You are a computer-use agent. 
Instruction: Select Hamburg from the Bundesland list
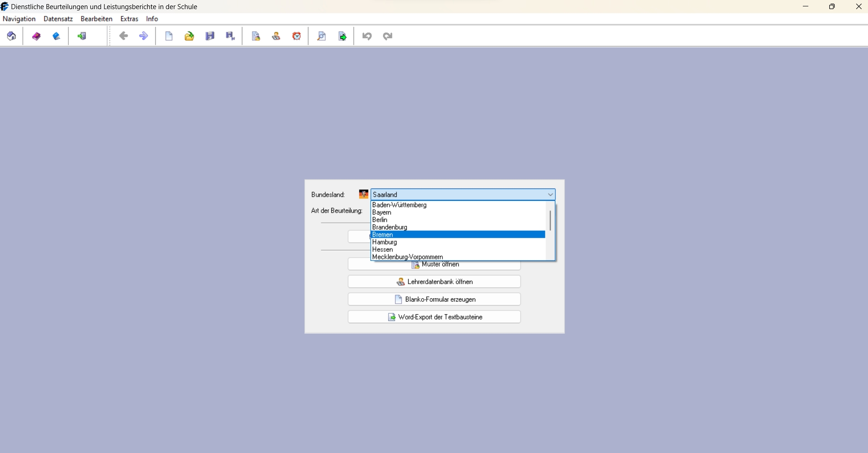coord(458,242)
